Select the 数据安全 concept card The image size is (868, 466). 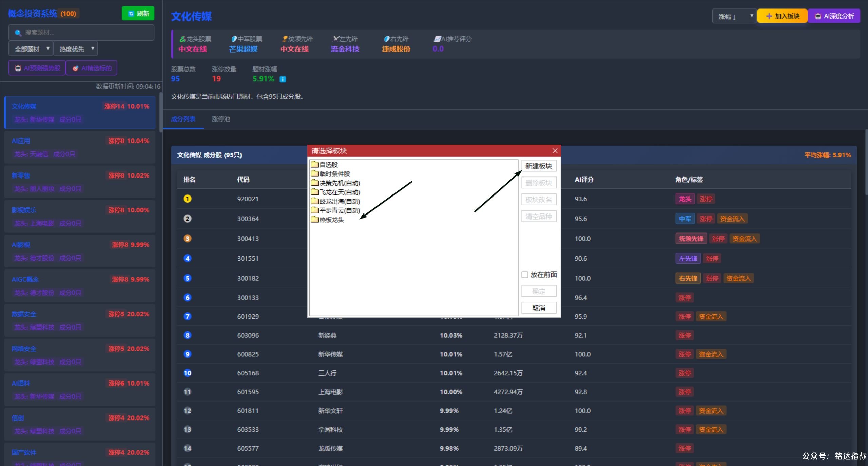pos(80,320)
